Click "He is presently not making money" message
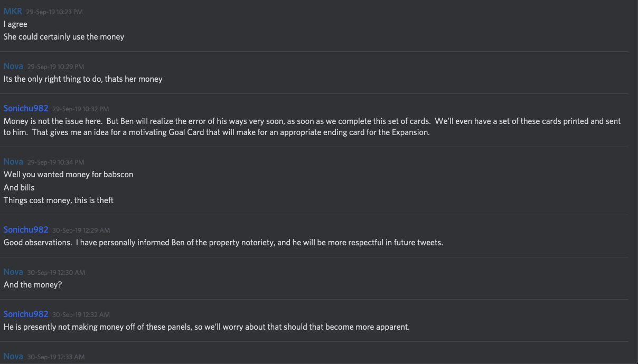This screenshot has width=638, height=364. pyautogui.click(x=207, y=327)
